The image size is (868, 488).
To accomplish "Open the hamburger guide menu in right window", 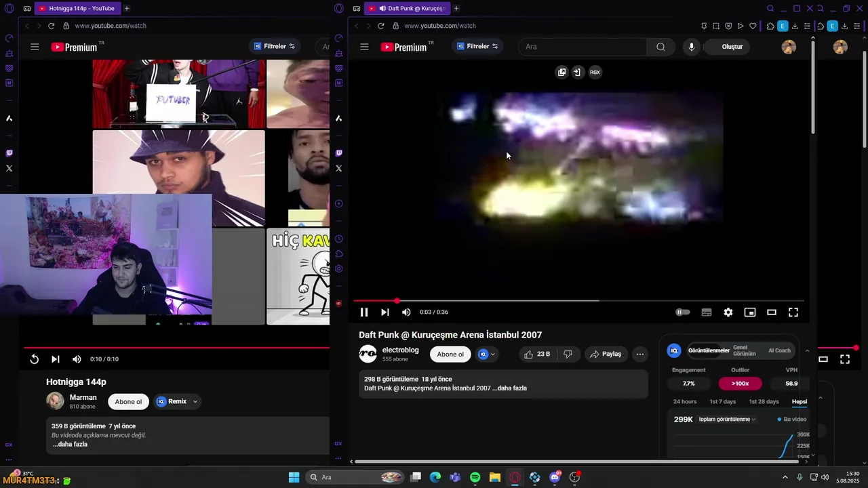I will (364, 47).
